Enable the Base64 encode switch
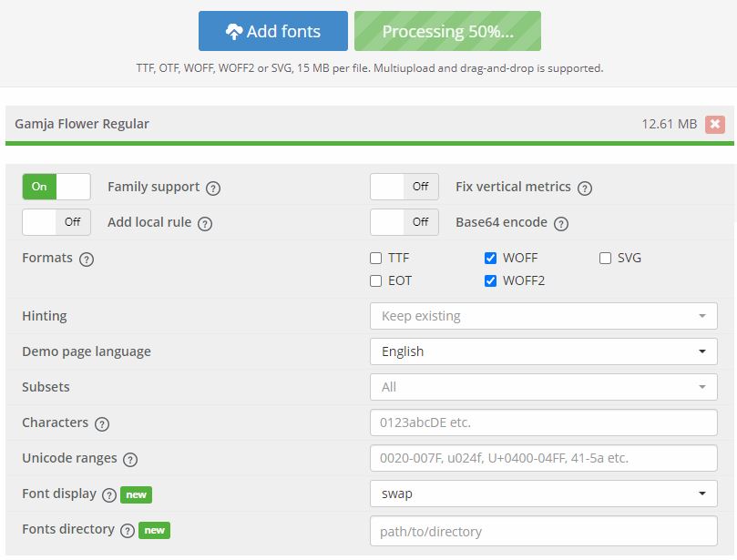The image size is (737, 560). (404, 222)
